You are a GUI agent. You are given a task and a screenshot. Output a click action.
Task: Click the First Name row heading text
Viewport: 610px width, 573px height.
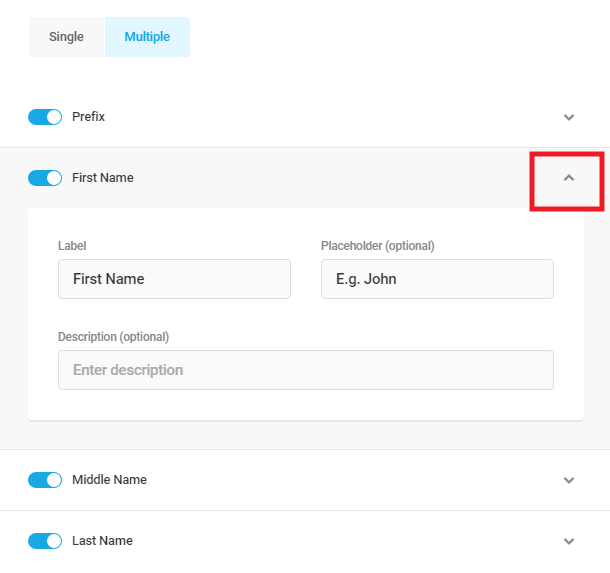point(102,178)
